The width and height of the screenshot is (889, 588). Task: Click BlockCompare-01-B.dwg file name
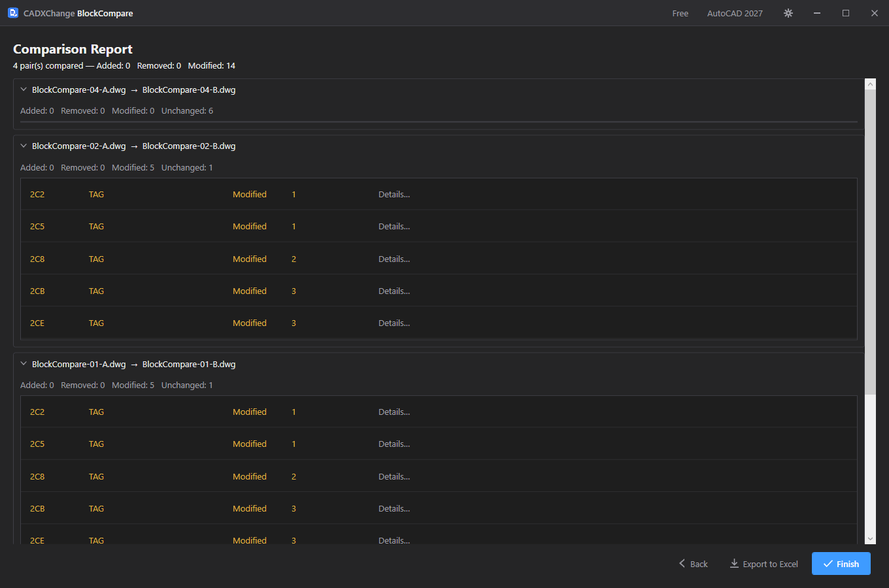coord(189,364)
